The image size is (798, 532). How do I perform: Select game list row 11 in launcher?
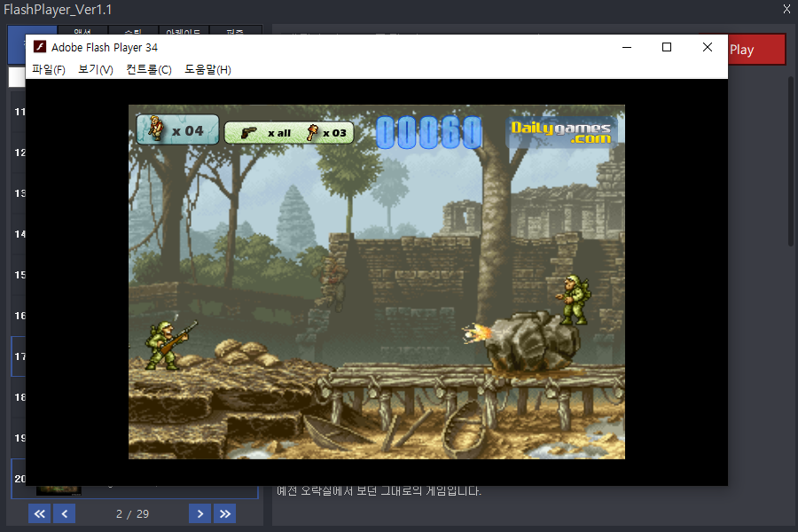click(19, 112)
